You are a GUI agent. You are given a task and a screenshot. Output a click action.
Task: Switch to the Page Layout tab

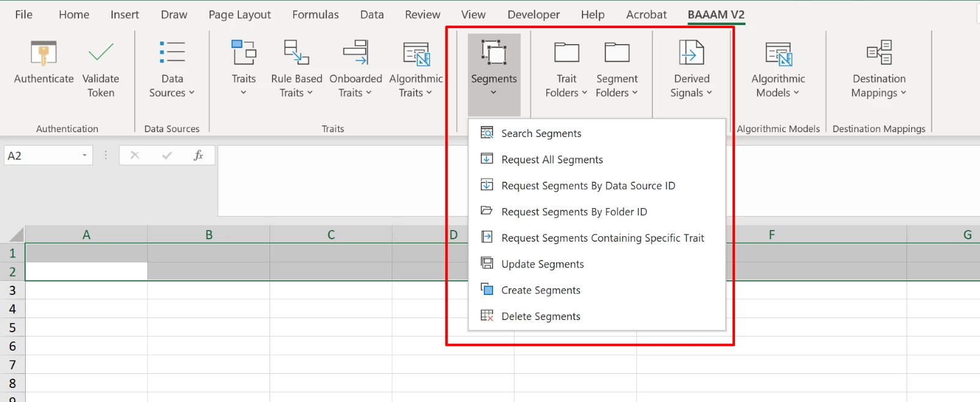[x=239, y=14]
